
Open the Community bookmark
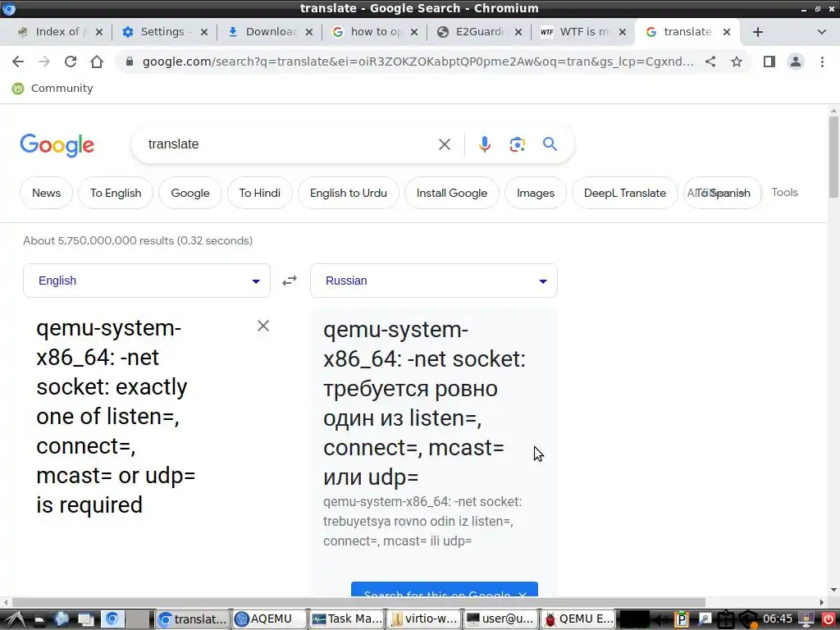pyautogui.click(x=52, y=89)
